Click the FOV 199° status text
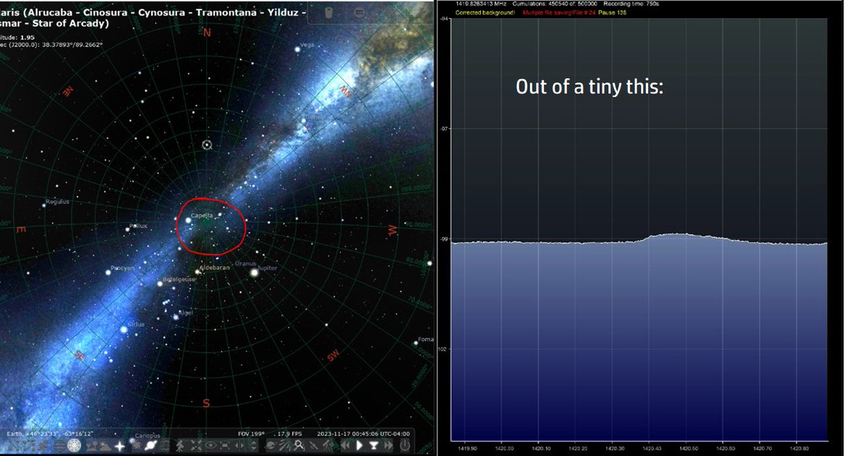 (x=250, y=434)
